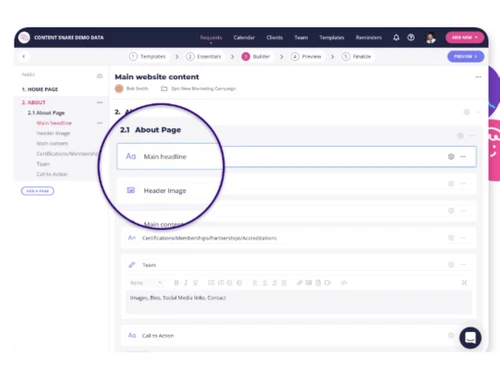
Task: Open settings gear for 2.1 About Page section
Action: (460, 136)
